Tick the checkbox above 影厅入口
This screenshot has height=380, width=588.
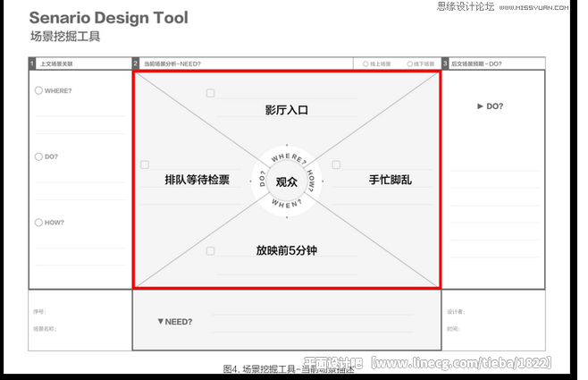(210, 93)
